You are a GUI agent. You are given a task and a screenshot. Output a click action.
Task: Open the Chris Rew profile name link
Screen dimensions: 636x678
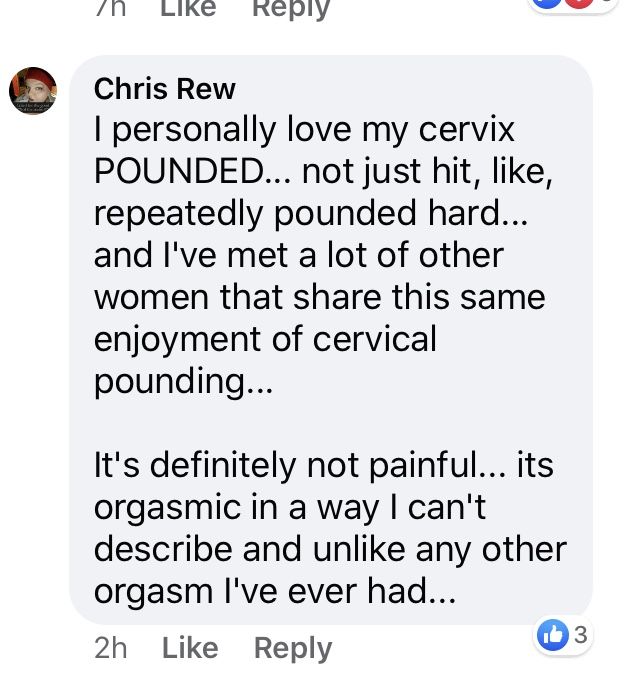click(x=165, y=89)
